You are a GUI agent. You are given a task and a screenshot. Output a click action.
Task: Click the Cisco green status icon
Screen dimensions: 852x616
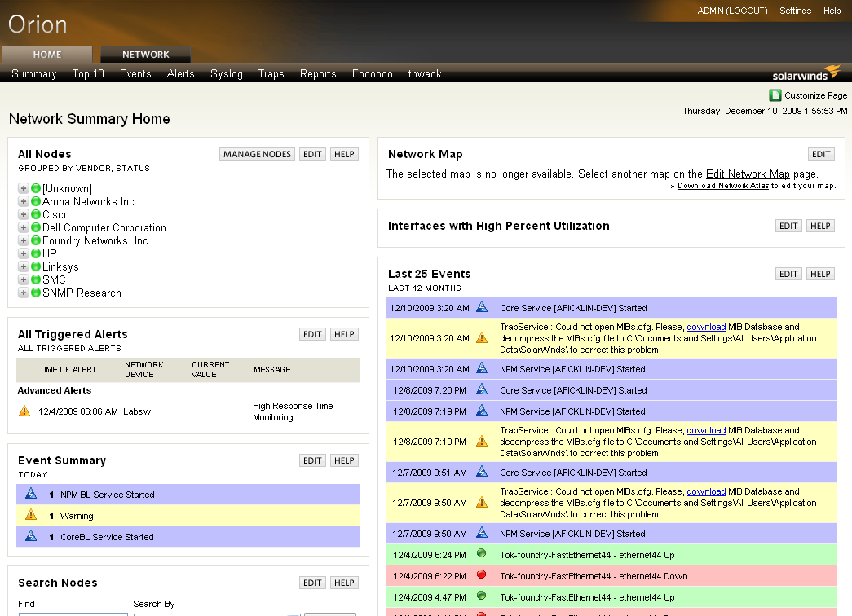pos(36,215)
